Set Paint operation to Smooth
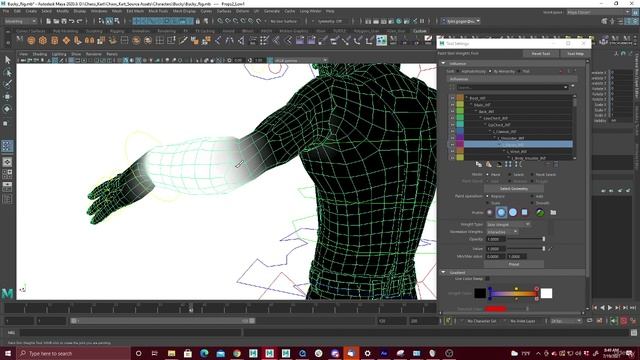640x360 pixels. (x=532, y=203)
